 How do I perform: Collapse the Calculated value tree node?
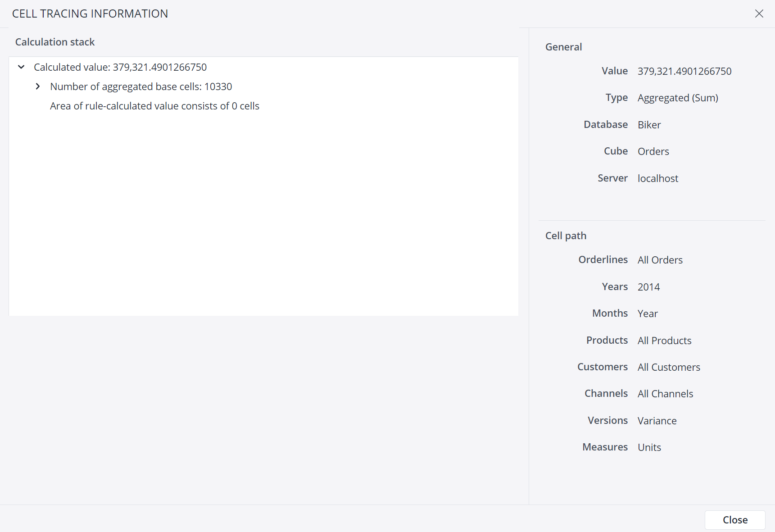[21, 67]
